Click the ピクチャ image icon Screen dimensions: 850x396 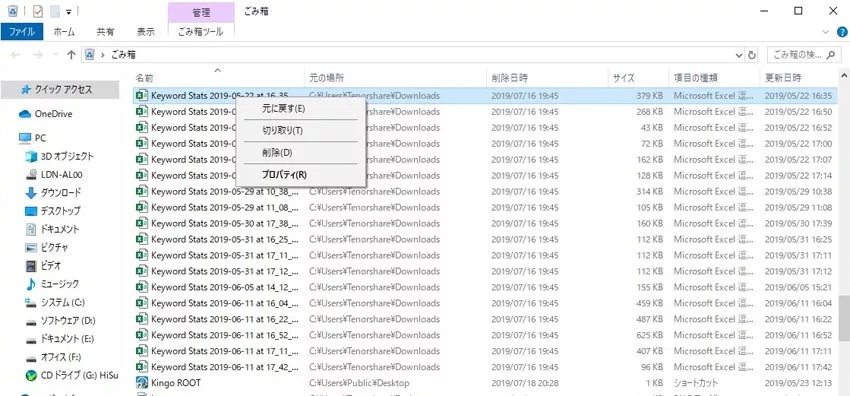pos(31,248)
